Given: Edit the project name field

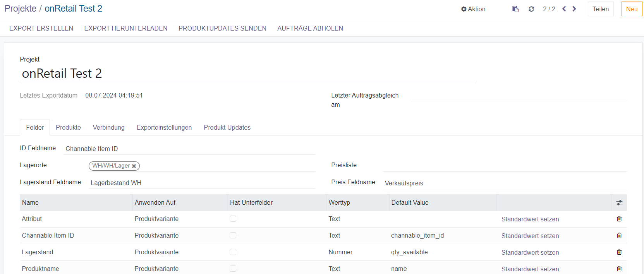Looking at the screenshot, I should tap(247, 74).
